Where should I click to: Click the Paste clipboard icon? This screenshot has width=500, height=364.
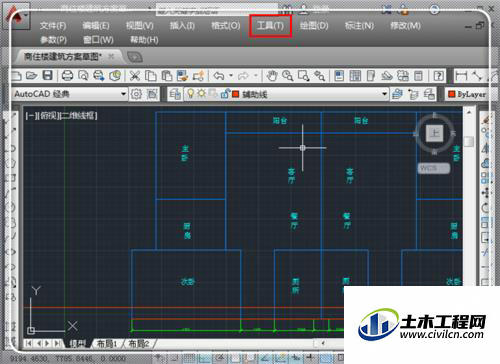[166, 76]
